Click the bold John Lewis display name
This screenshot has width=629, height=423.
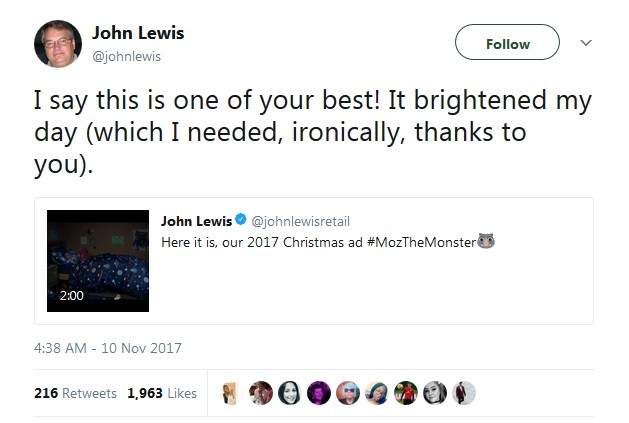[x=138, y=33]
